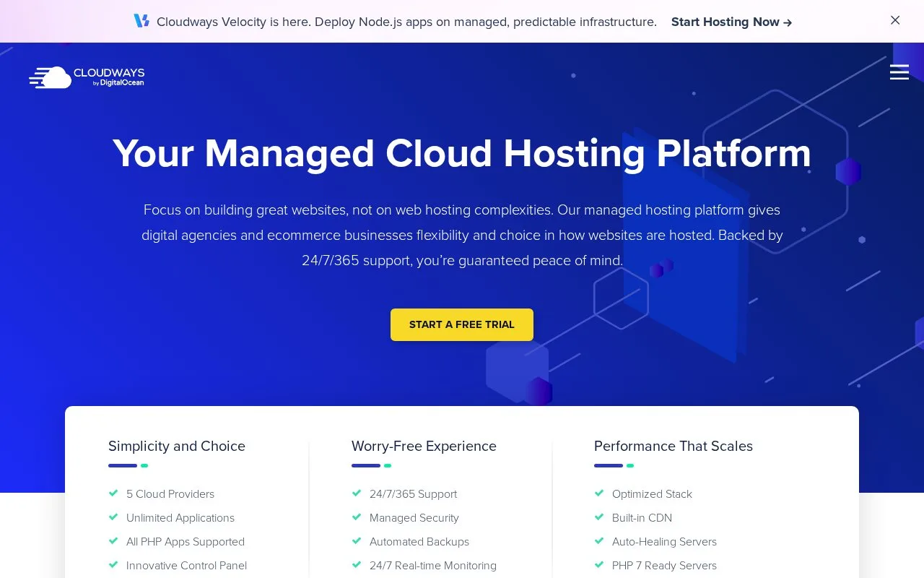The image size is (924, 578).
Task: Click the checkmark beside Unlimited Applications
Action: coord(113,517)
